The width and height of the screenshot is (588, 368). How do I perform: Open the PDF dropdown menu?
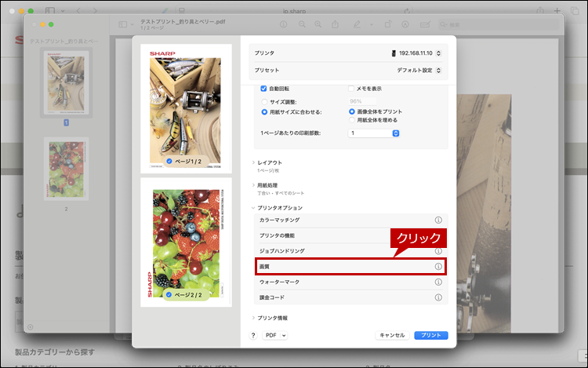[274, 335]
